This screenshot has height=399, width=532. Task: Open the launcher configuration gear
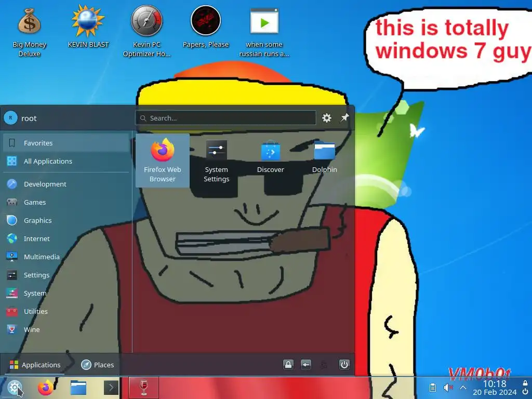coord(326,118)
